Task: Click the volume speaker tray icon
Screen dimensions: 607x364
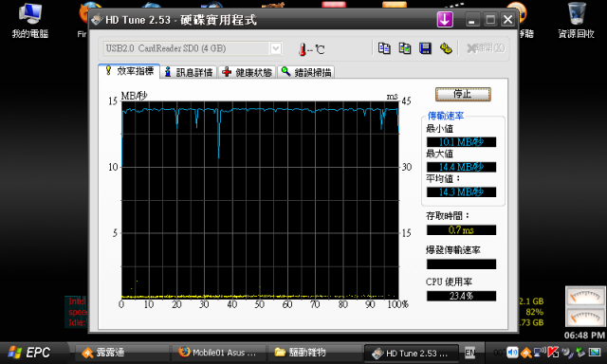Action: [x=512, y=353]
